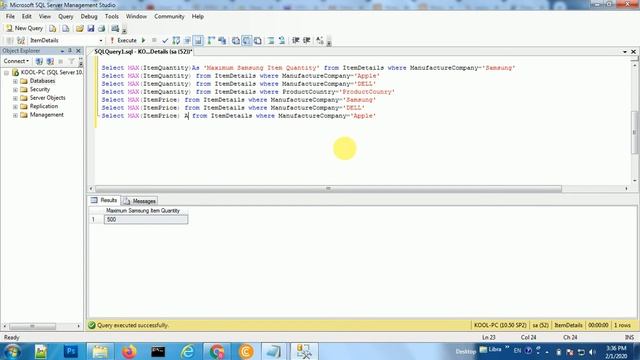
Task: Expand the Replication folder
Action: click(15, 107)
